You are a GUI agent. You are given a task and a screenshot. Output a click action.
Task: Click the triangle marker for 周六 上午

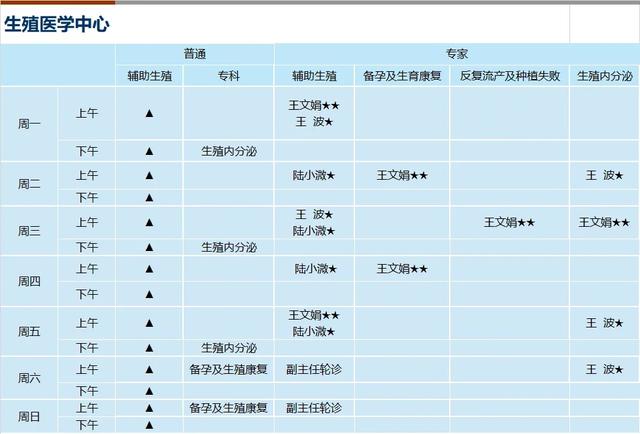point(149,369)
